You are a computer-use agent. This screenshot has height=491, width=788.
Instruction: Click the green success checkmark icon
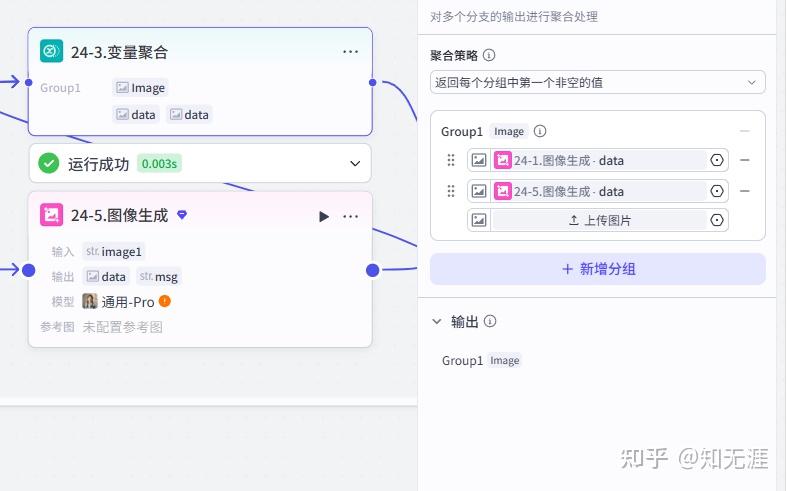pyautogui.click(x=49, y=163)
